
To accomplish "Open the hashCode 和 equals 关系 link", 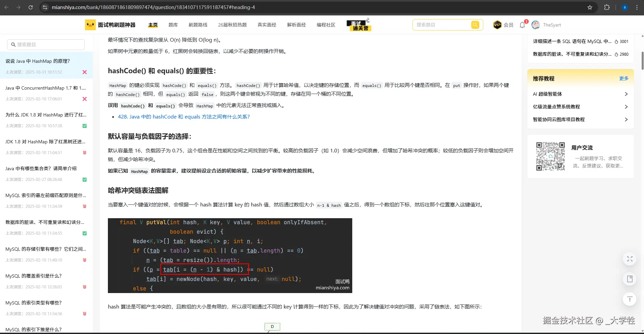I will 184,116.
